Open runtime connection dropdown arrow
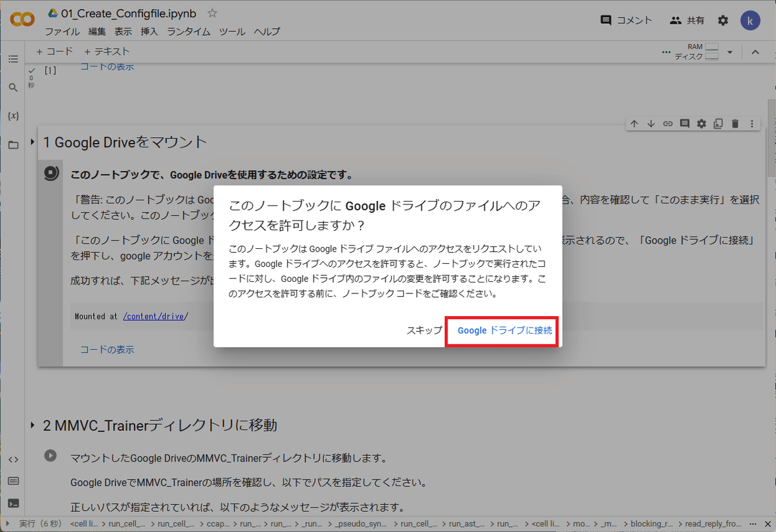 [729, 52]
